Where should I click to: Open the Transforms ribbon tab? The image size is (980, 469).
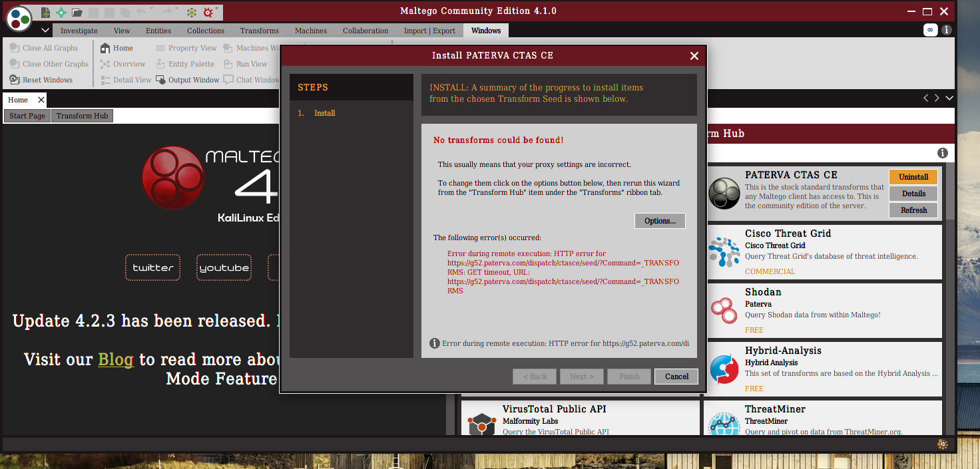point(260,31)
